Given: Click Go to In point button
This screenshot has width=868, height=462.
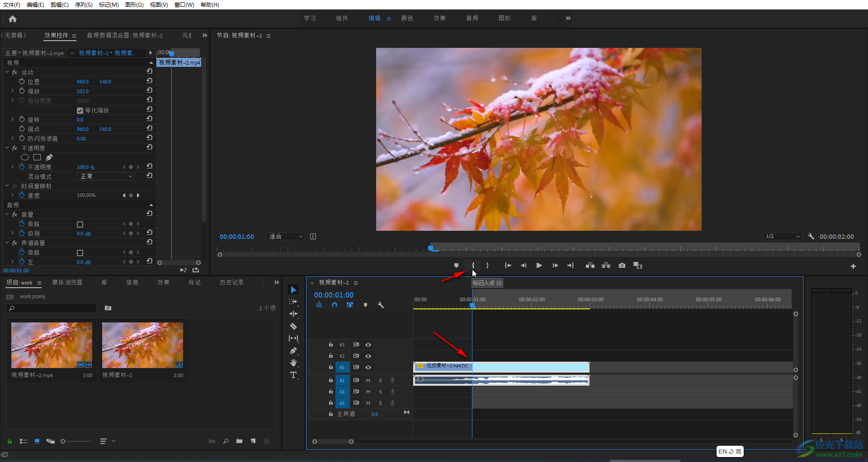Looking at the screenshot, I should tap(508, 266).
